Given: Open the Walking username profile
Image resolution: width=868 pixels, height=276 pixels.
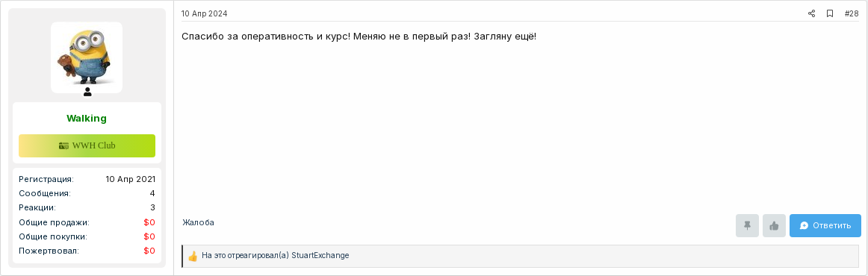Looking at the screenshot, I should click(x=87, y=119).
